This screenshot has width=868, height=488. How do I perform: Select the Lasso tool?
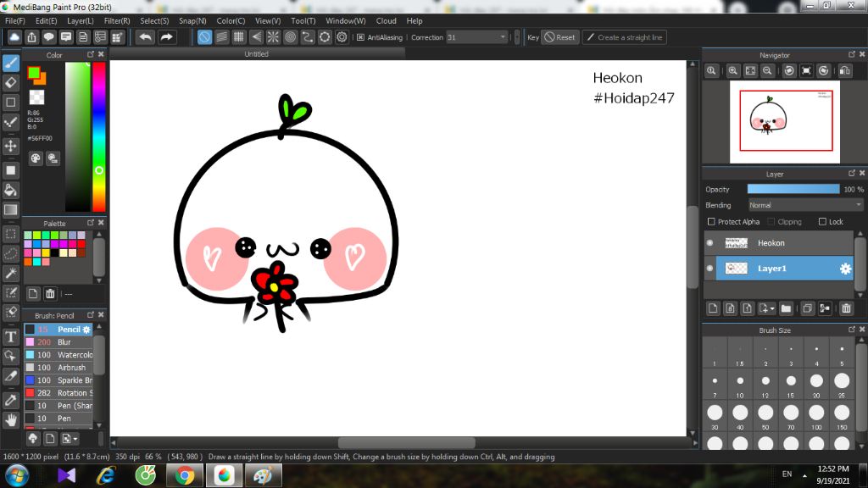click(10, 253)
